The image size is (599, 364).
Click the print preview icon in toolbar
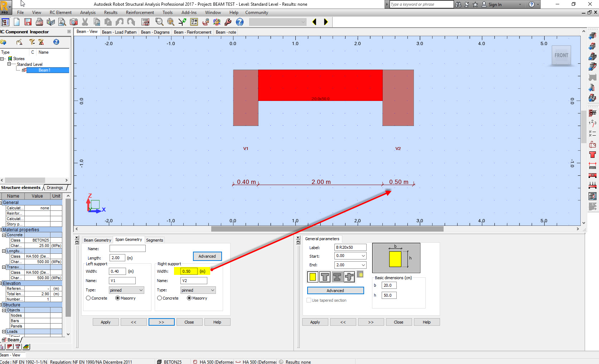(x=62, y=22)
